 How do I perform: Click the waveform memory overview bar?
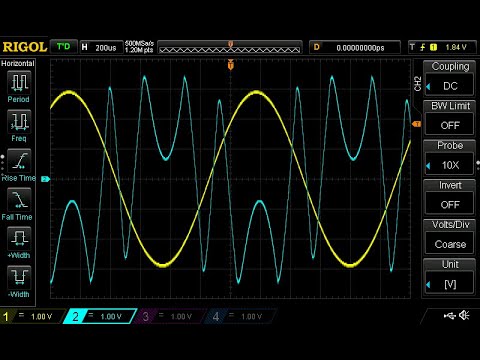pyautogui.click(x=230, y=47)
